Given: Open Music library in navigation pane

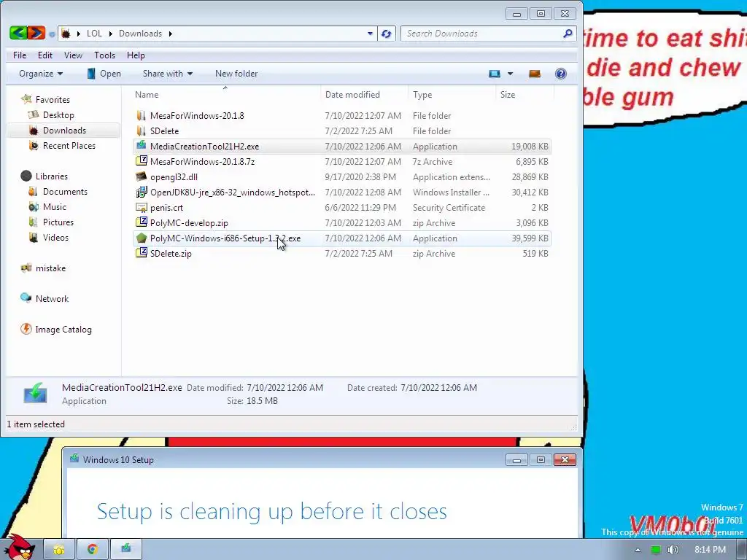Looking at the screenshot, I should coord(55,206).
